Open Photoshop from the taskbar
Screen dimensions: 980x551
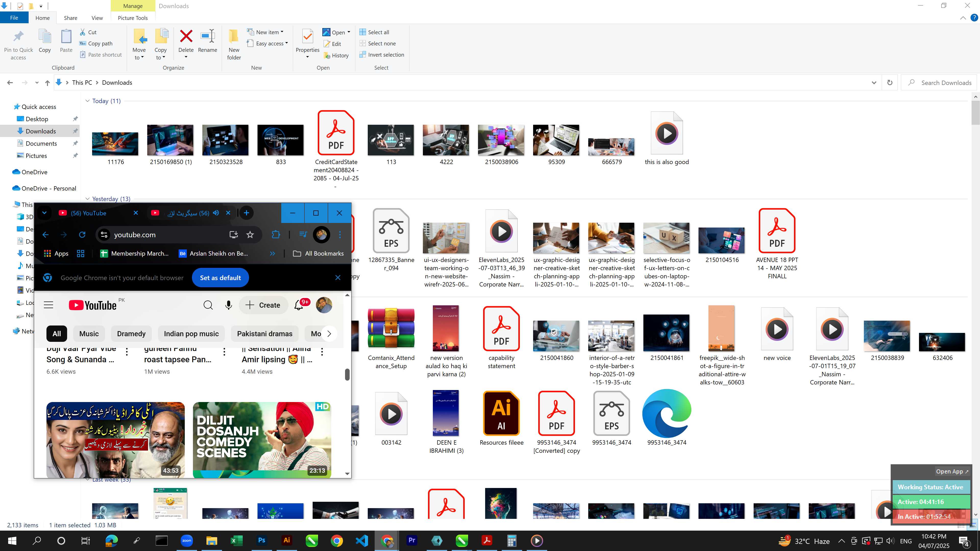coord(262,540)
